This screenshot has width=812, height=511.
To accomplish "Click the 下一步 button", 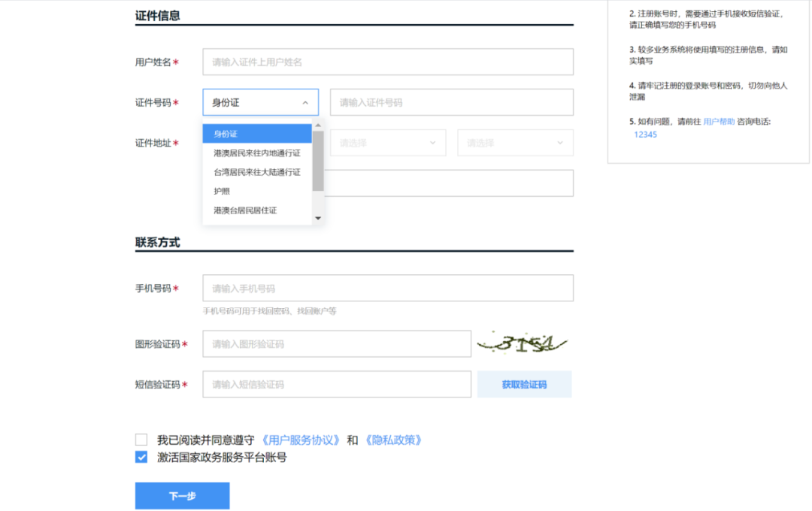I will click(182, 496).
